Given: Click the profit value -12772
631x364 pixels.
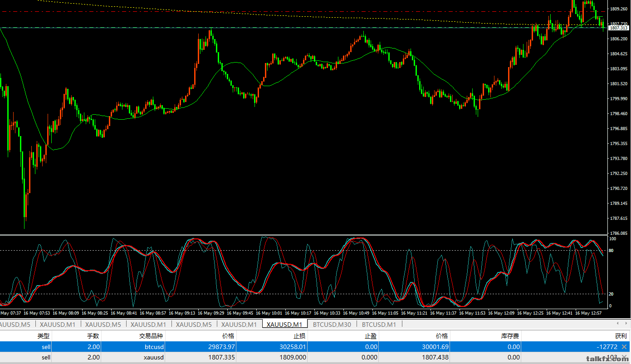Looking at the screenshot, I should pyautogui.click(x=607, y=347).
